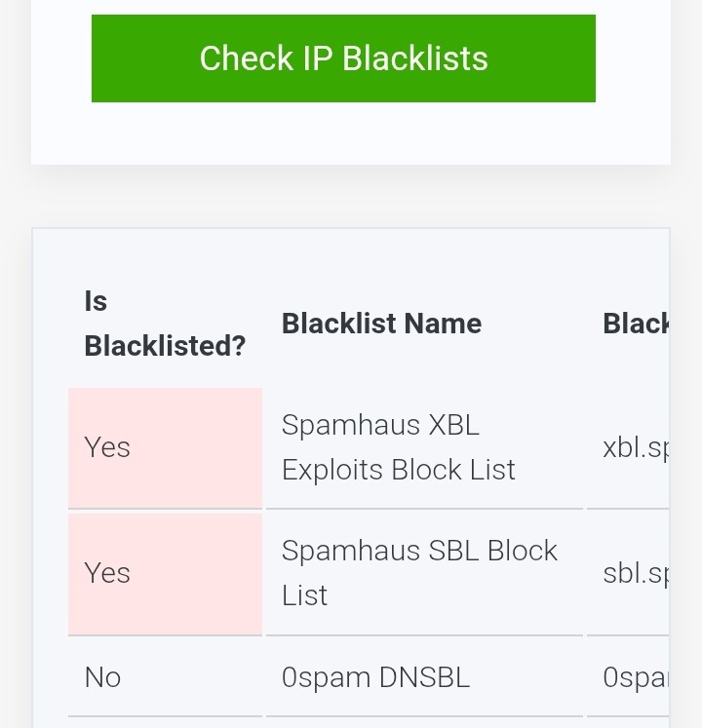Select the "Exploits Block List" text line
The height and width of the screenshot is (728, 702).
pyautogui.click(x=398, y=470)
